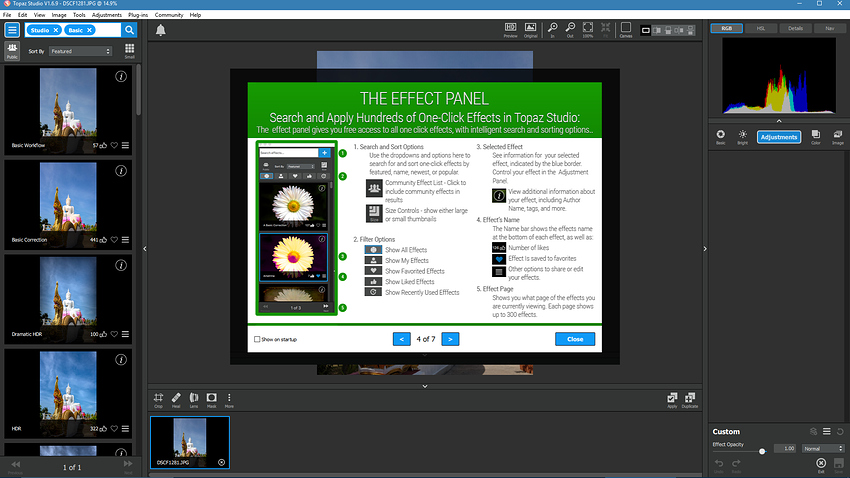Select the Heal tool
This screenshot has width=850, height=478.
(x=176, y=400)
